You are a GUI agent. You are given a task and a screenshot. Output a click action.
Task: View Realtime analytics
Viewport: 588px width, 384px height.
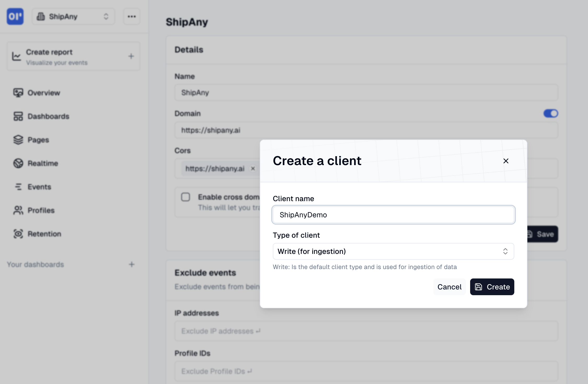[43, 163]
